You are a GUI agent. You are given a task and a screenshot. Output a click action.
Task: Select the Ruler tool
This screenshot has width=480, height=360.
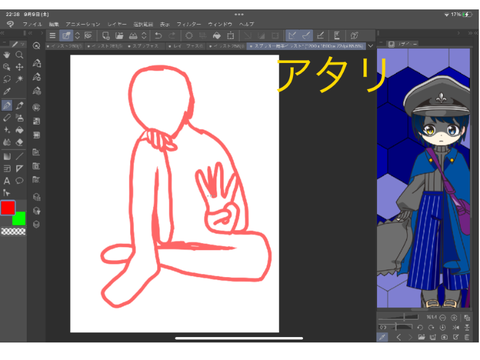coord(20,169)
